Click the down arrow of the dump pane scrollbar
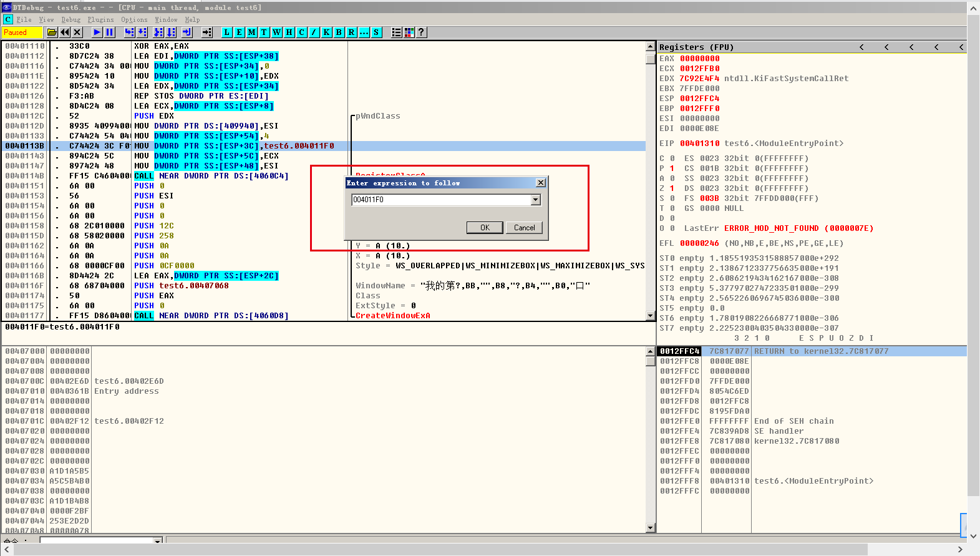 pos(651,528)
